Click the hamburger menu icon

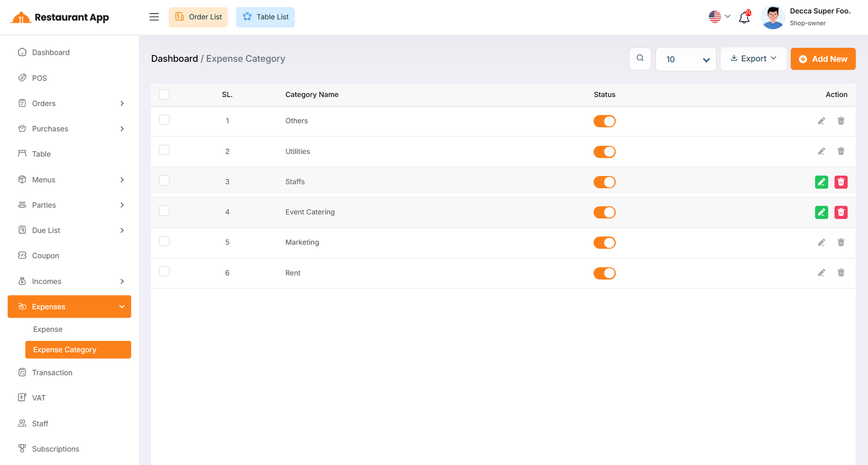click(154, 17)
